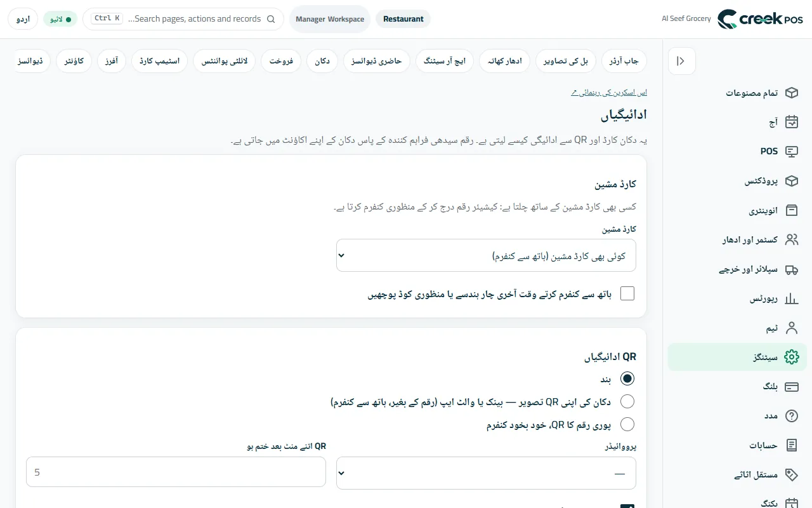Select the بند QR payment option
The width and height of the screenshot is (812, 508).
coord(627,378)
